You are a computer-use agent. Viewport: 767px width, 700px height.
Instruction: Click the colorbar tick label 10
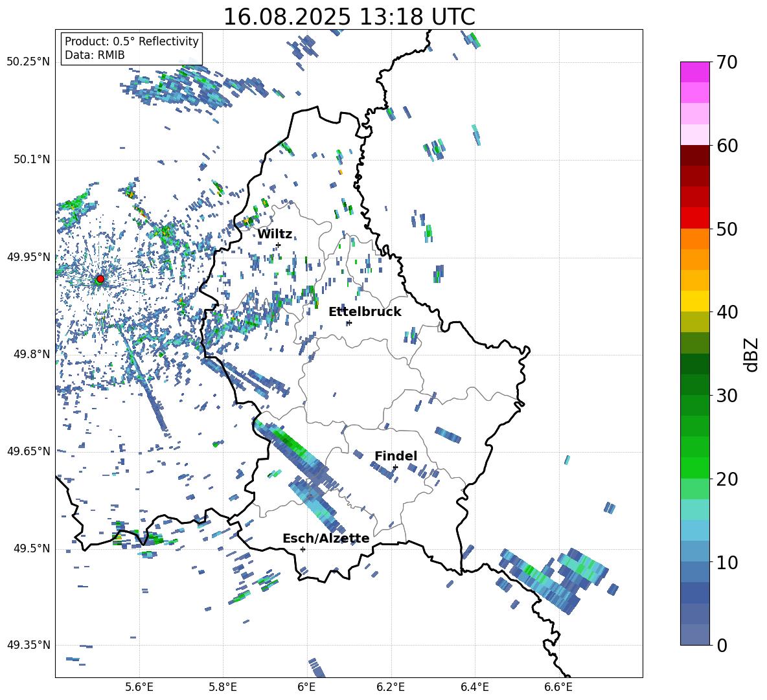pos(727,563)
